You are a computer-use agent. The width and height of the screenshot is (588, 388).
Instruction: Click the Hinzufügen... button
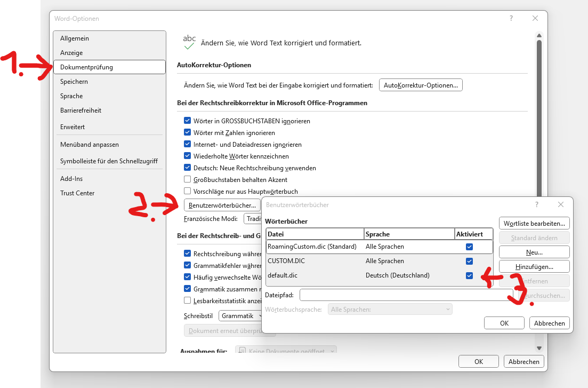point(534,267)
